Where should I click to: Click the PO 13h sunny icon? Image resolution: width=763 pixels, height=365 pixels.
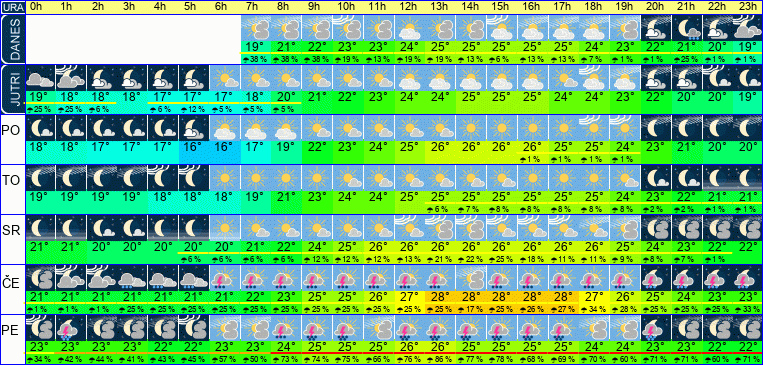[x=440, y=128]
